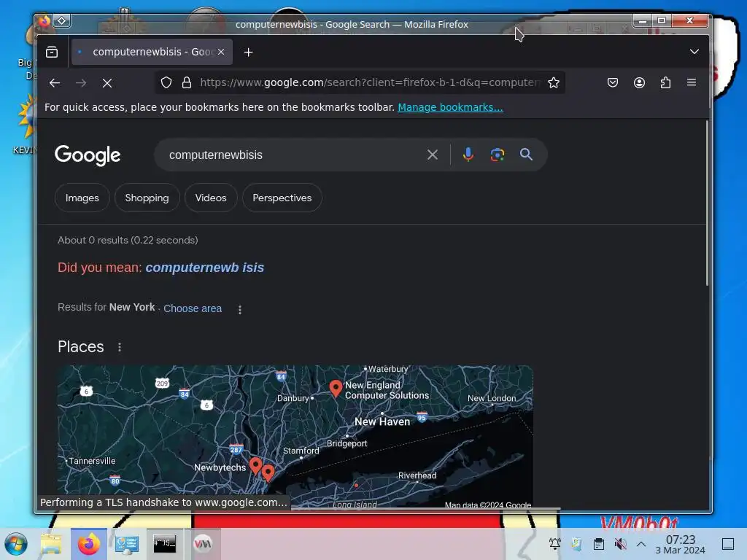
Task: Save page to Pocket
Action: coord(613,82)
